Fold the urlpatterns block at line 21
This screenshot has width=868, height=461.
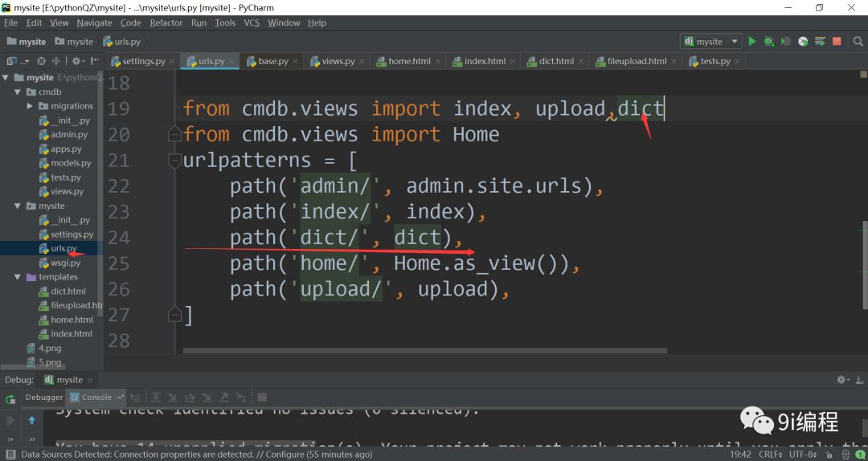[x=174, y=161]
